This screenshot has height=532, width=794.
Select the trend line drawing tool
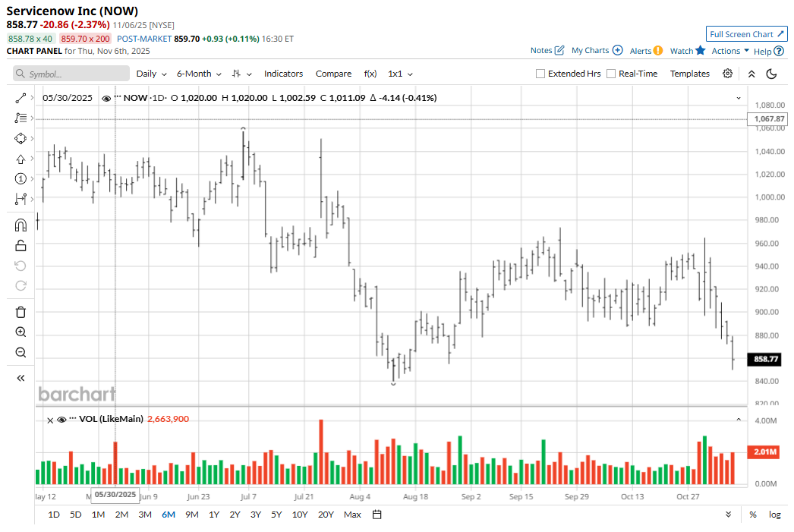[x=20, y=98]
